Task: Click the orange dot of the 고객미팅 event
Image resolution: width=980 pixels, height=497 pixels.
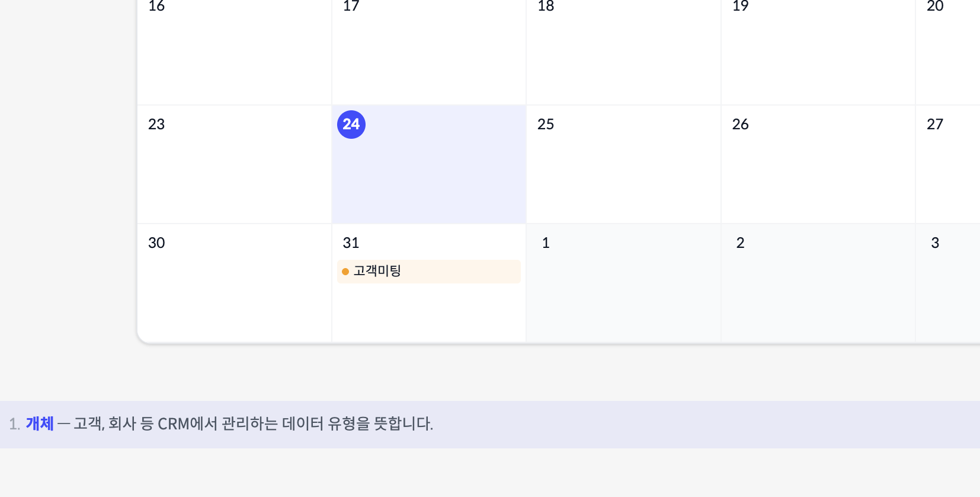Action: [x=345, y=272]
